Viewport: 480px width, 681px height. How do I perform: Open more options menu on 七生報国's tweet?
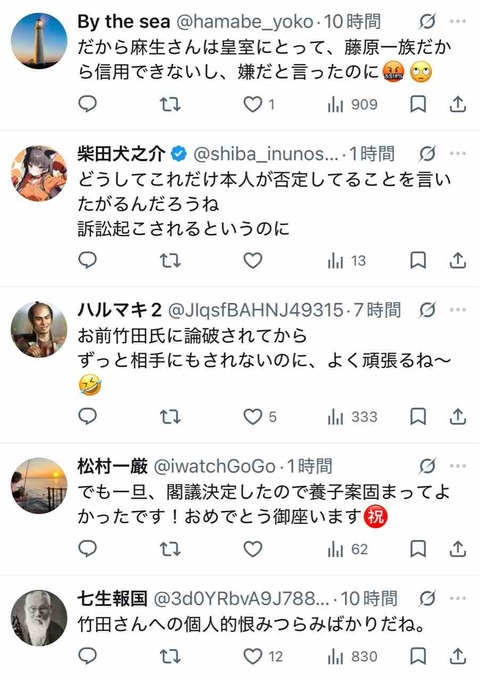[458, 598]
